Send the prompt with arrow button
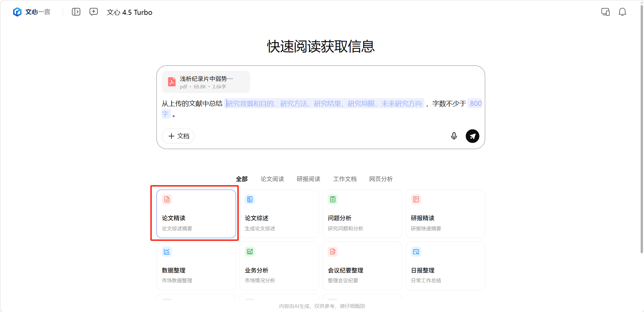Image resolution: width=644 pixels, height=312 pixels. 472,136
